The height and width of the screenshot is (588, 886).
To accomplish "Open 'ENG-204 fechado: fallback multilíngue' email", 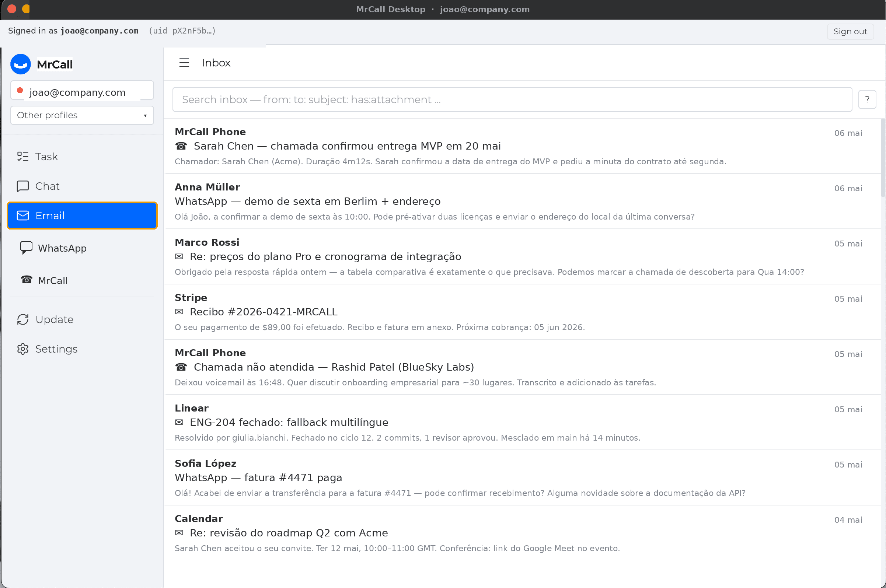I will click(522, 423).
